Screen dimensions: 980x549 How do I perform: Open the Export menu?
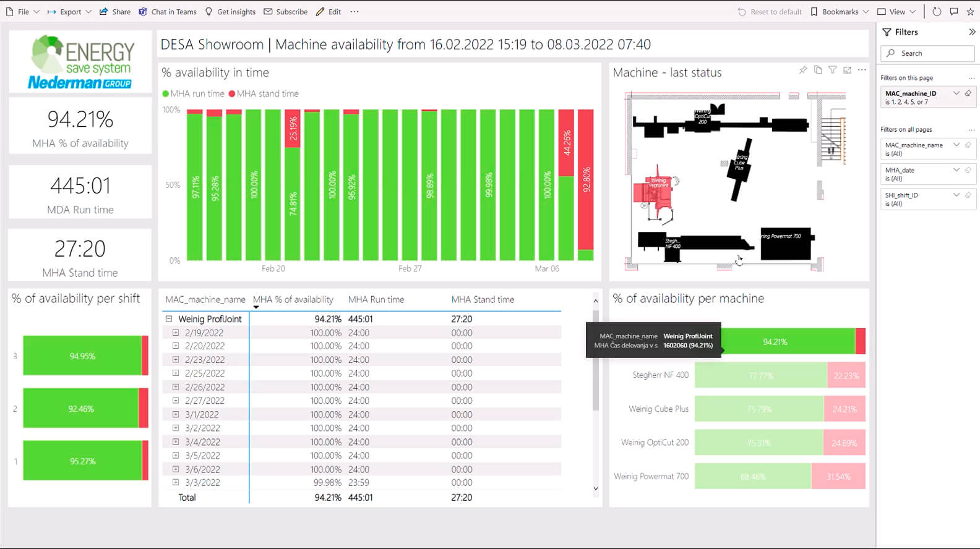tap(69, 12)
